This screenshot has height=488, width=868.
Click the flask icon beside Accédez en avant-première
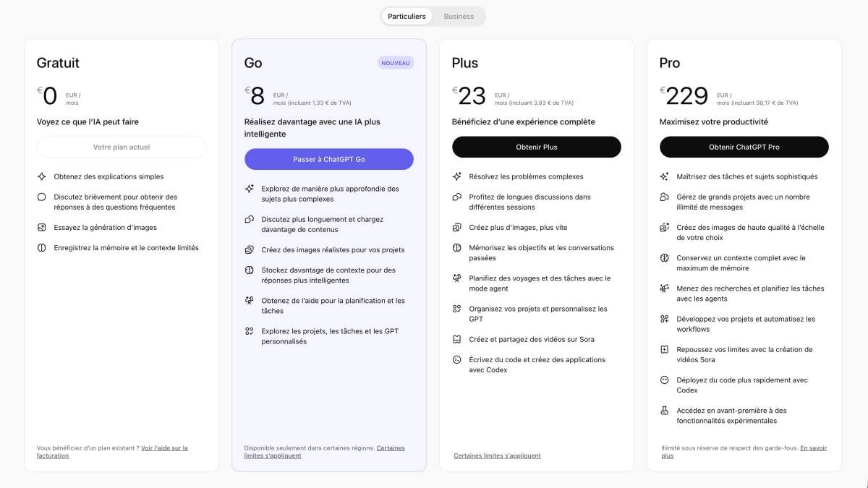pos(664,411)
